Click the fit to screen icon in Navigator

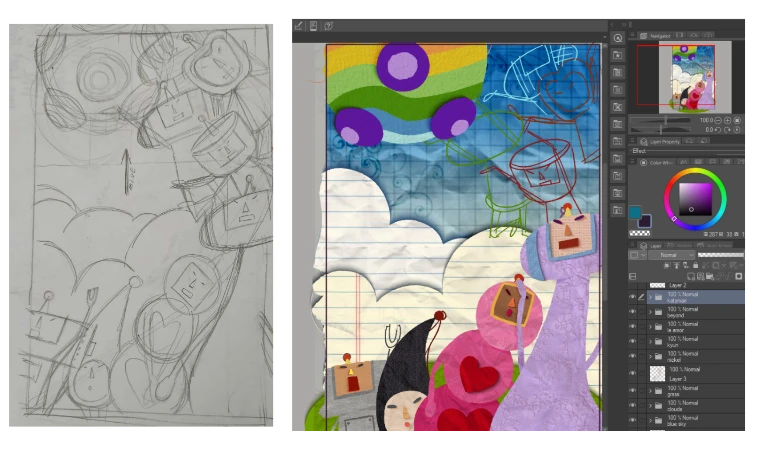(737, 120)
